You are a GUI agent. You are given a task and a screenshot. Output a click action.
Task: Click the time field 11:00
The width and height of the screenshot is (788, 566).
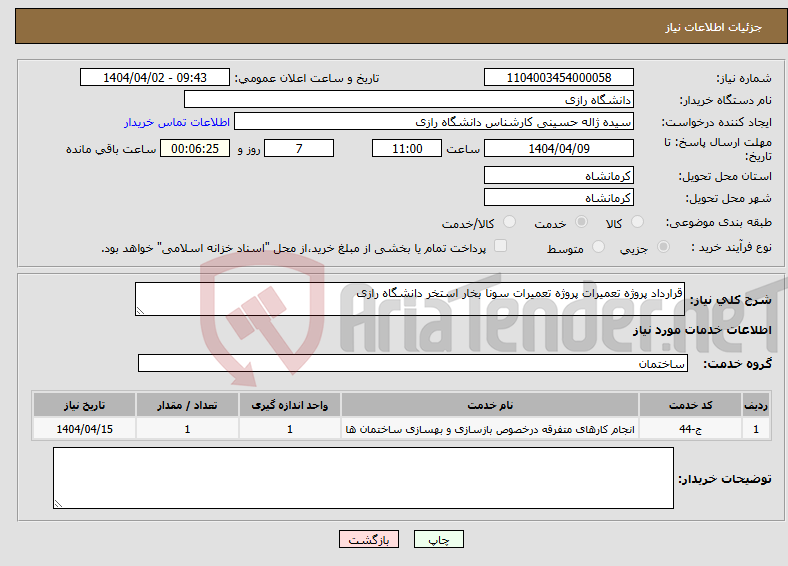pos(407,148)
